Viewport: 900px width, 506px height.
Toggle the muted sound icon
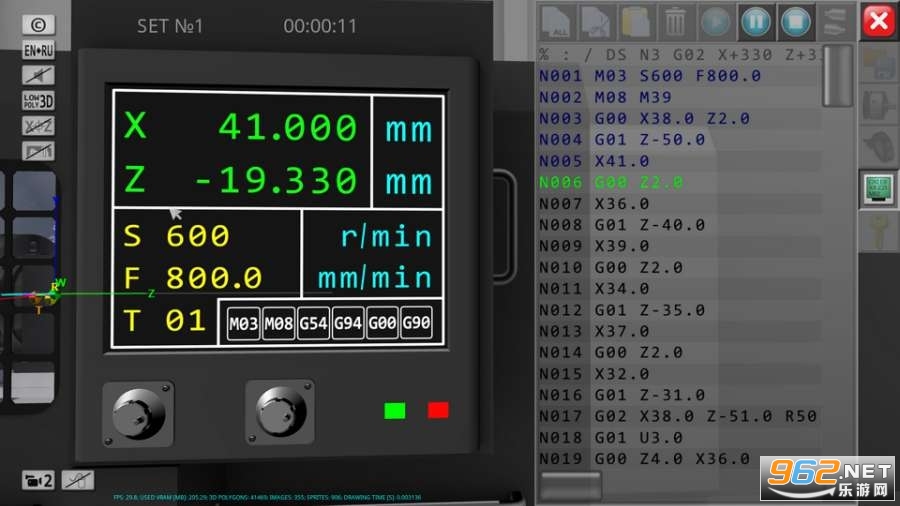click(x=38, y=75)
